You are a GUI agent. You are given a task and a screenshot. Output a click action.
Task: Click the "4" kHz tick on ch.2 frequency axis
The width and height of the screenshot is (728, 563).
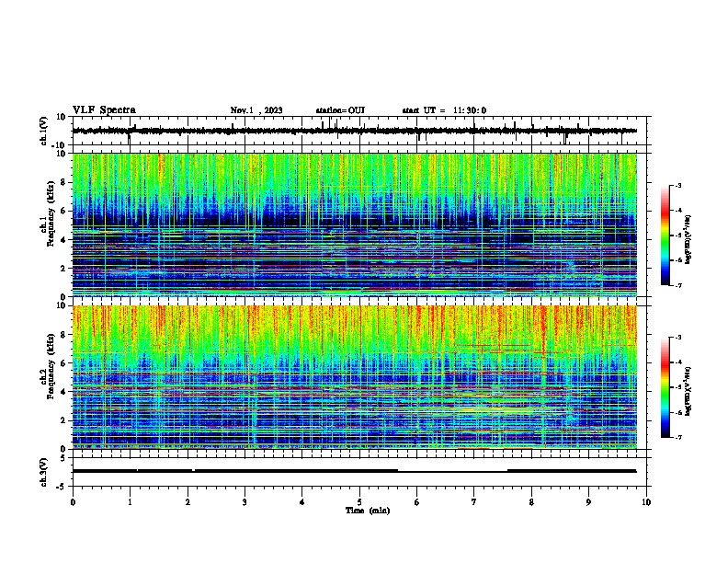[x=64, y=392]
